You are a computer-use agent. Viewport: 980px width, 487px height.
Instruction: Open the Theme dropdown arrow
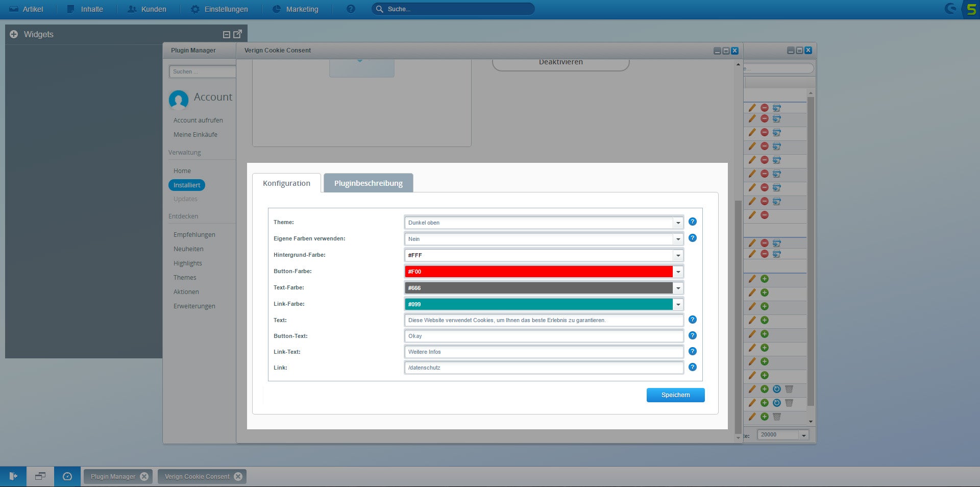(678, 223)
